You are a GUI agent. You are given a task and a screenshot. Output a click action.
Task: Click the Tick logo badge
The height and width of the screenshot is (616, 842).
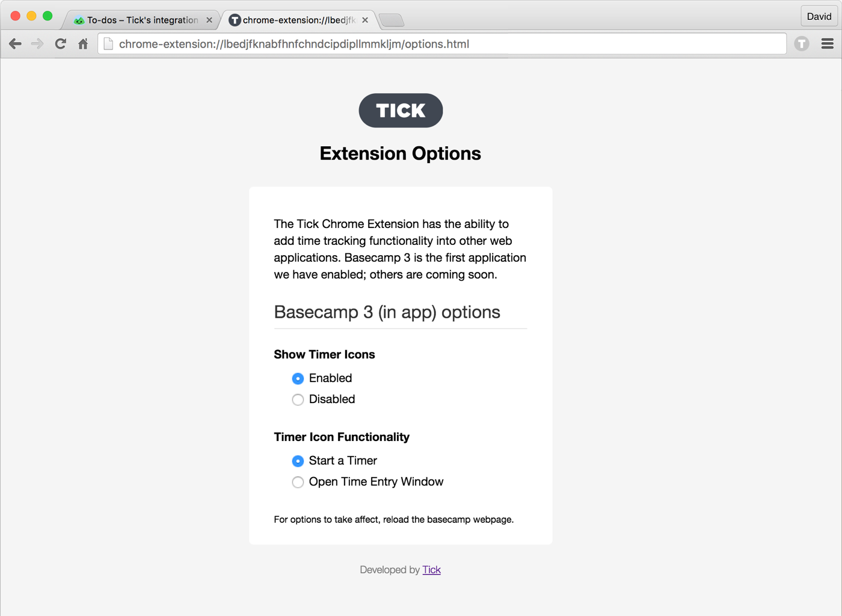coord(401,110)
